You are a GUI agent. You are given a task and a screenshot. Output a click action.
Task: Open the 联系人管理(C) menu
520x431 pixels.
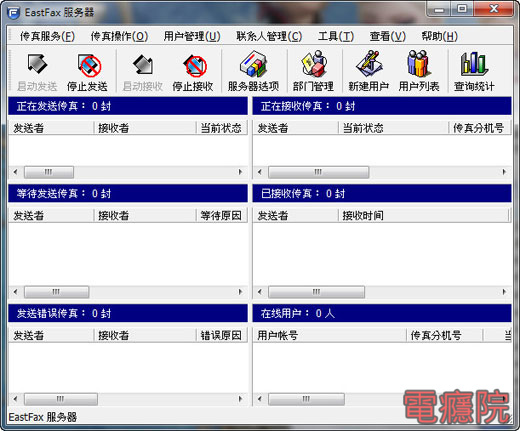click(269, 36)
